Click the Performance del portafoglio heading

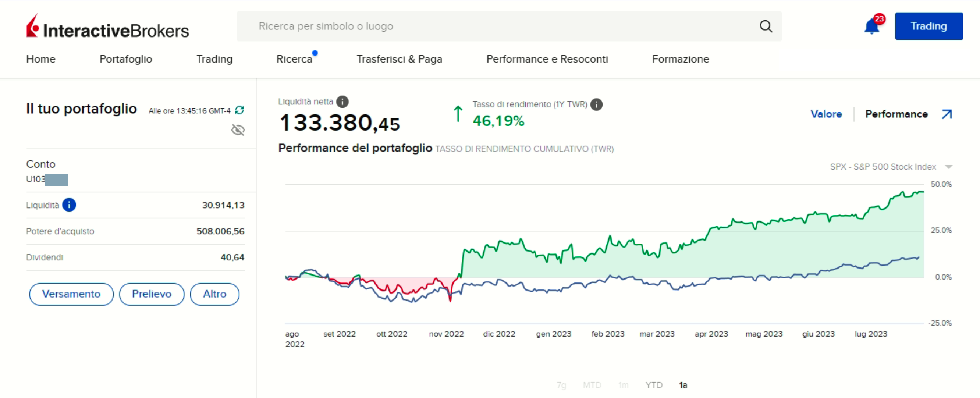pyautogui.click(x=355, y=148)
